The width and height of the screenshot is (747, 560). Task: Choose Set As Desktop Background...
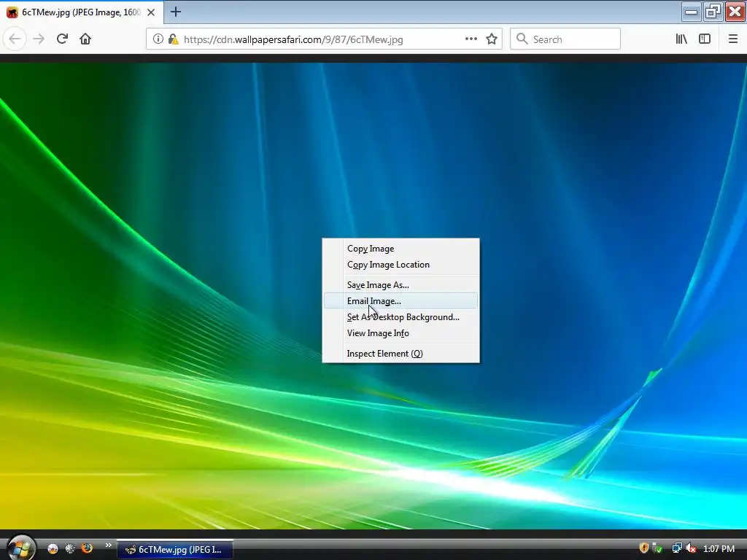pos(400,317)
